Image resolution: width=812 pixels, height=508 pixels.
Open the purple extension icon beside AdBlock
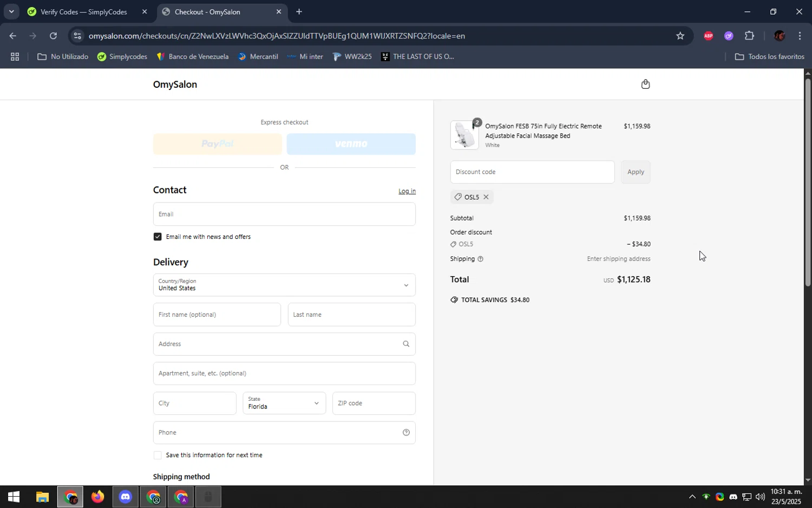[729, 36]
